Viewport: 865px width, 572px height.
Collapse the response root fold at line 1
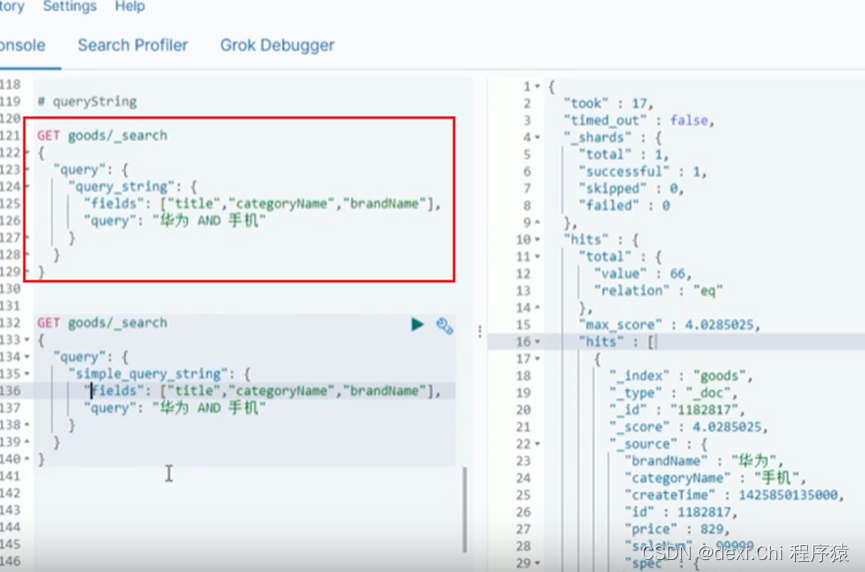pos(537,87)
